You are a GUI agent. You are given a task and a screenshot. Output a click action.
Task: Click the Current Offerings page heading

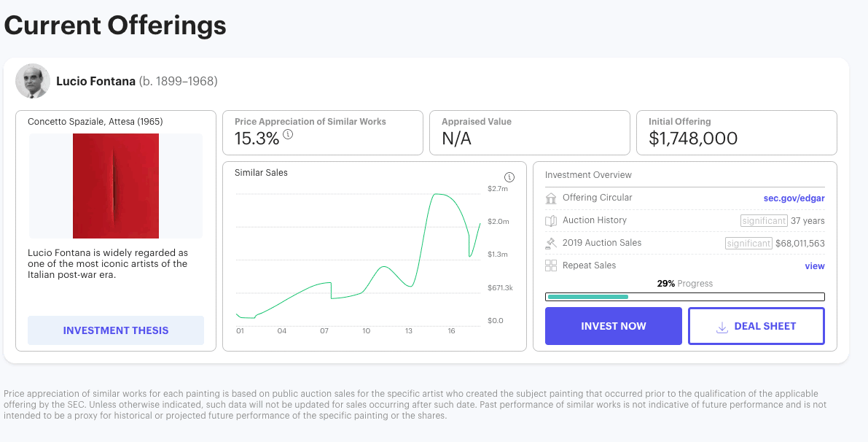pos(115,25)
